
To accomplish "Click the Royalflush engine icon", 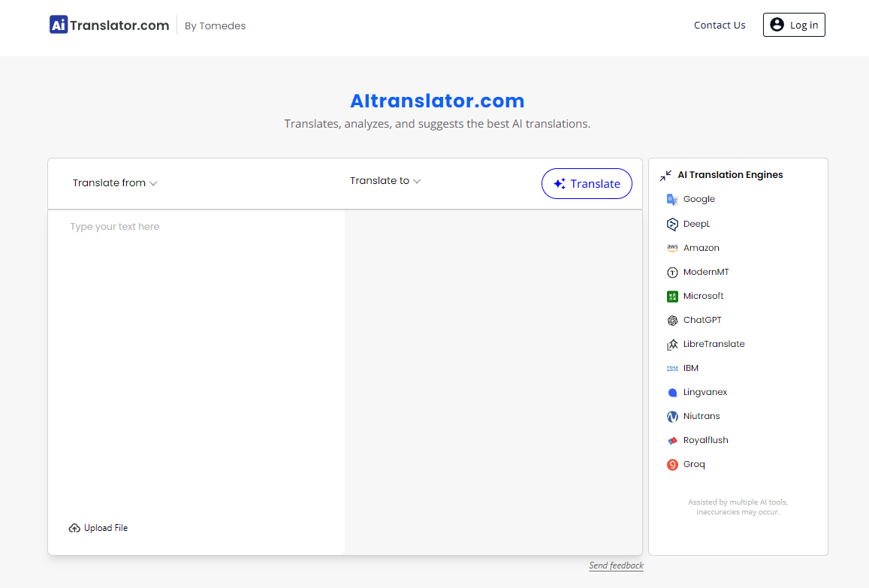I will click(x=672, y=441).
